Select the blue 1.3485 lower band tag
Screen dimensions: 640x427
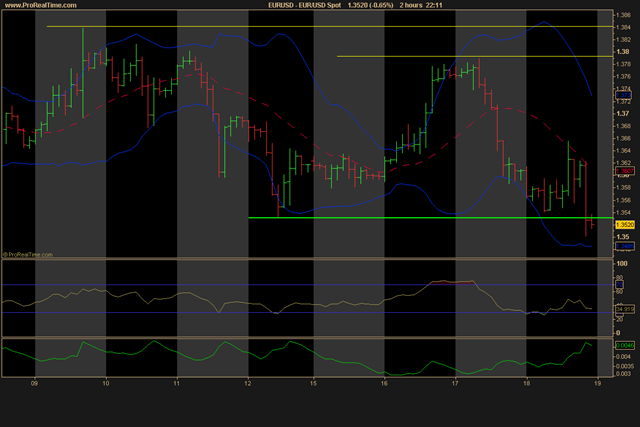coord(625,246)
